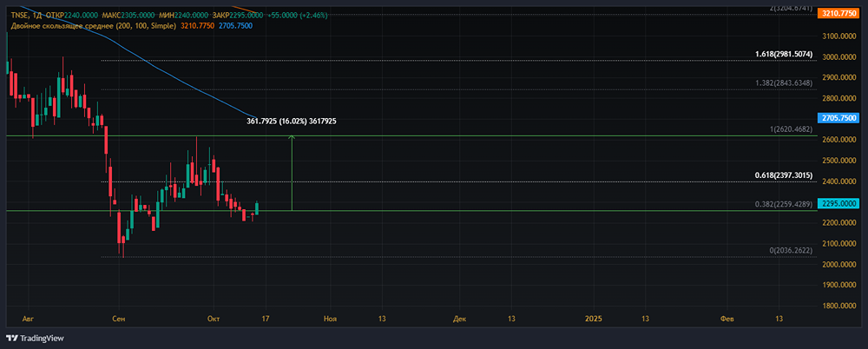The width and height of the screenshot is (868, 349).
Task: Select the 0.382(2259.4289) Fibonacci level label
Action: pos(784,204)
